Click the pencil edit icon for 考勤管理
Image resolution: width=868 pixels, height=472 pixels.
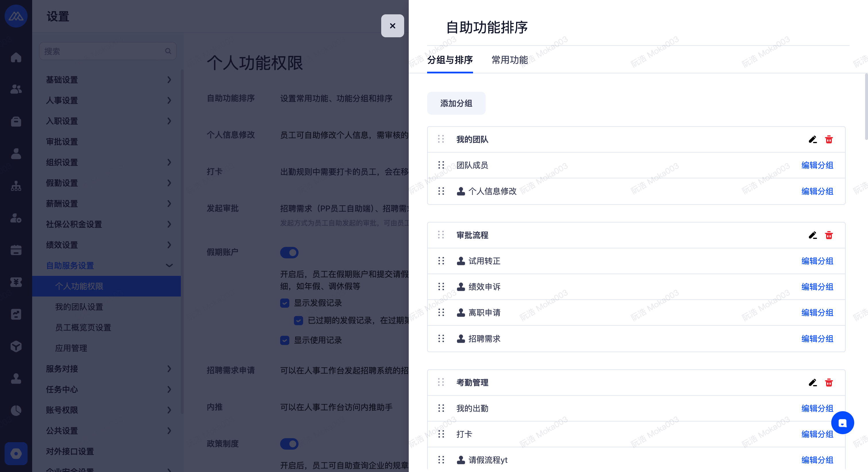(812, 383)
